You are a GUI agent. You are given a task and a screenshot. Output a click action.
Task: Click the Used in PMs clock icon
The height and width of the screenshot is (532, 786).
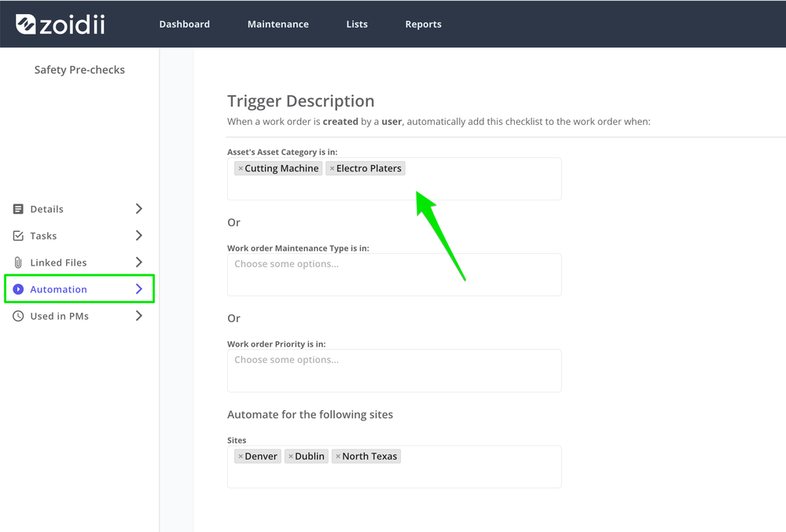[x=18, y=316]
